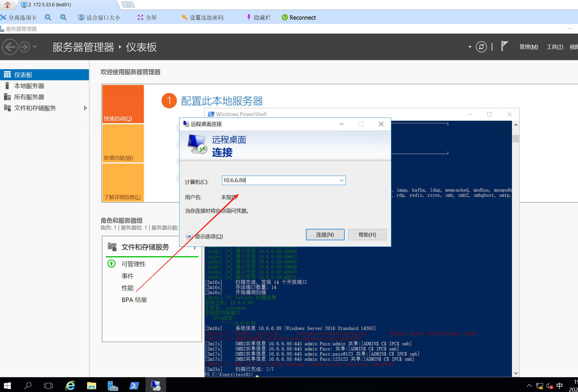Expand Show Options in Remote Desktop

click(x=189, y=236)
